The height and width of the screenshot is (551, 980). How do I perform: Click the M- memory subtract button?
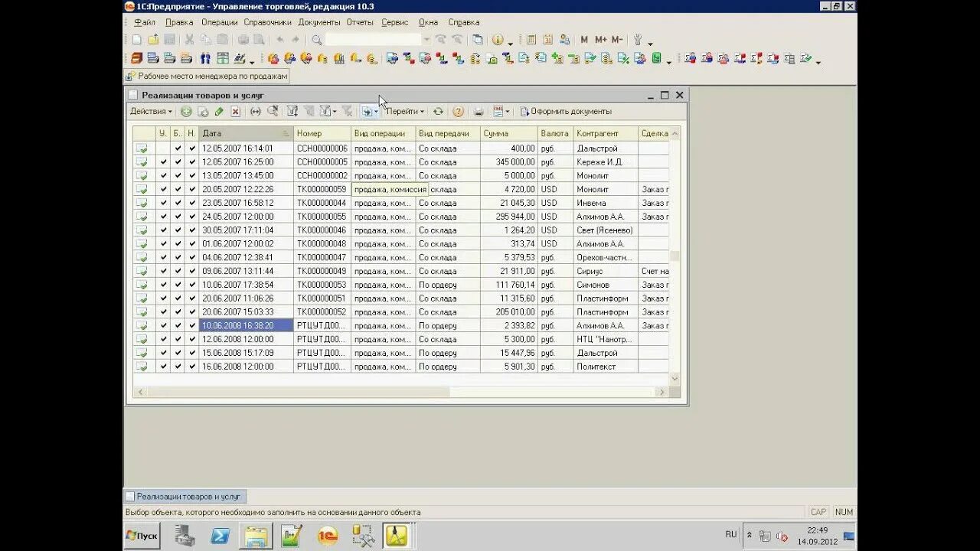(617, 40)
